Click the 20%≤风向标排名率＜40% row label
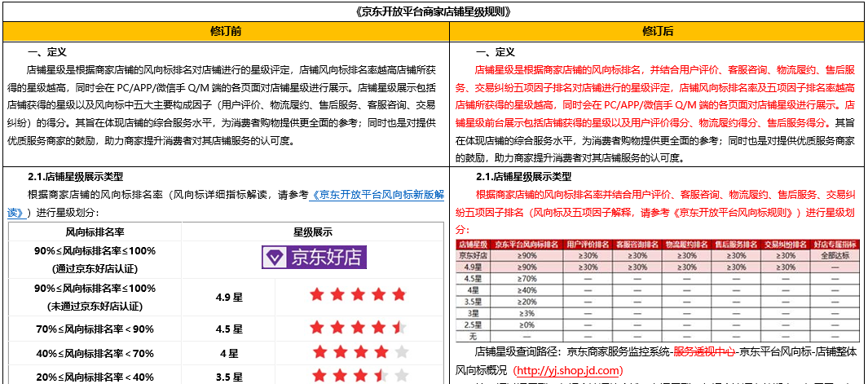Image resolution: width=868 pixels, height=384 pixels. [95, 377]
